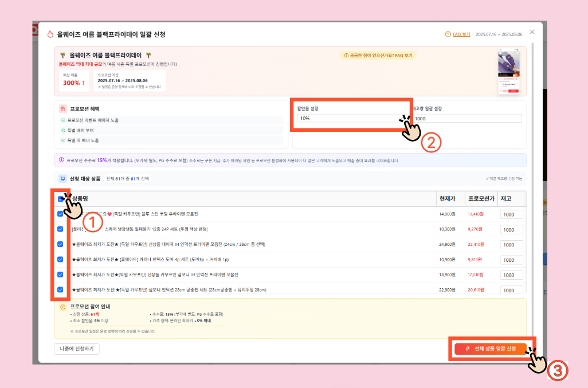Viewport: 588px width, 388px height.
Task: Open the 'FAQ 보기' link at top right
Action: coord(461,34)
